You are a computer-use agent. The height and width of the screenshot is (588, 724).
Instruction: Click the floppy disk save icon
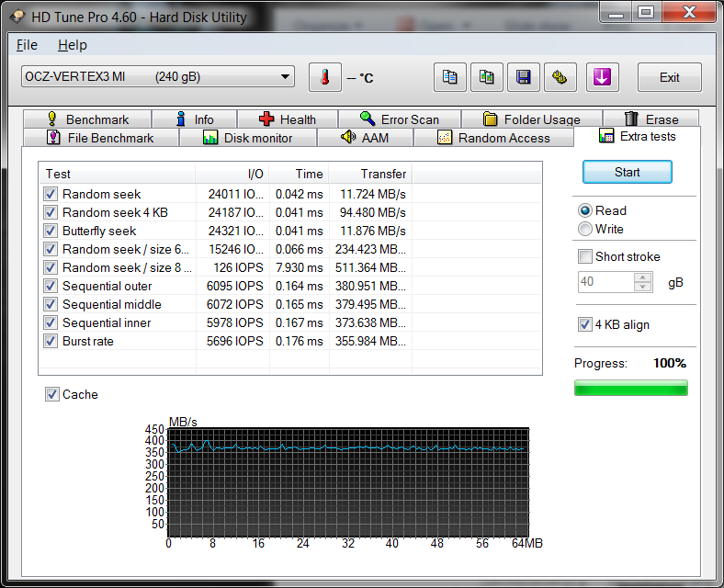(523, 77)
